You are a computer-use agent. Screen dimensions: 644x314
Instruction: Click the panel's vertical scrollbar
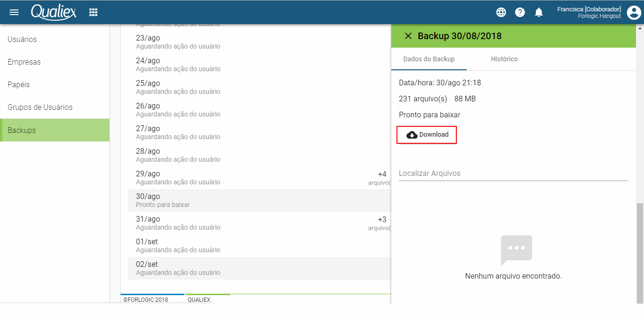coord(640,253)
